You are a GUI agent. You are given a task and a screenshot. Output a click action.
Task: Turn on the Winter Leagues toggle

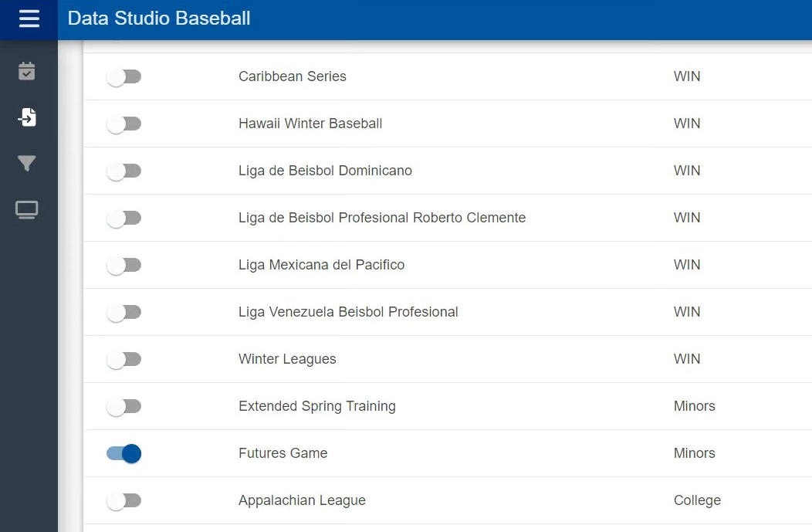[123, 359]
